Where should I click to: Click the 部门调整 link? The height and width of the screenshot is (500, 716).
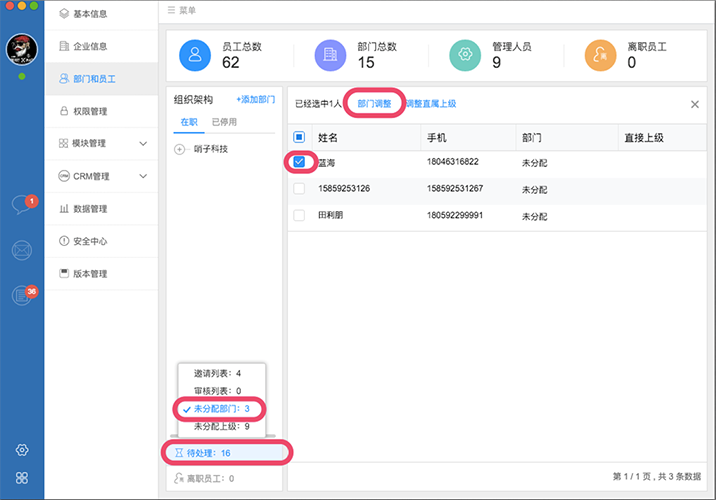tap(375, 103)
